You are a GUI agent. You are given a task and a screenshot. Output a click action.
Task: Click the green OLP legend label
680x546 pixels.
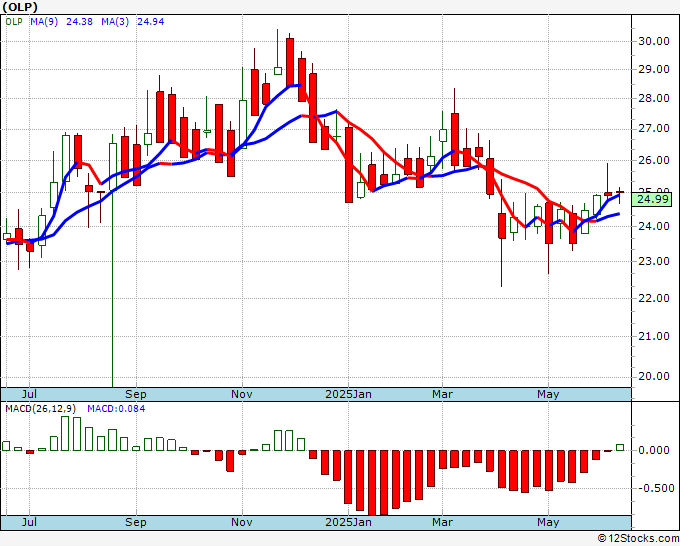click(14, 22)
